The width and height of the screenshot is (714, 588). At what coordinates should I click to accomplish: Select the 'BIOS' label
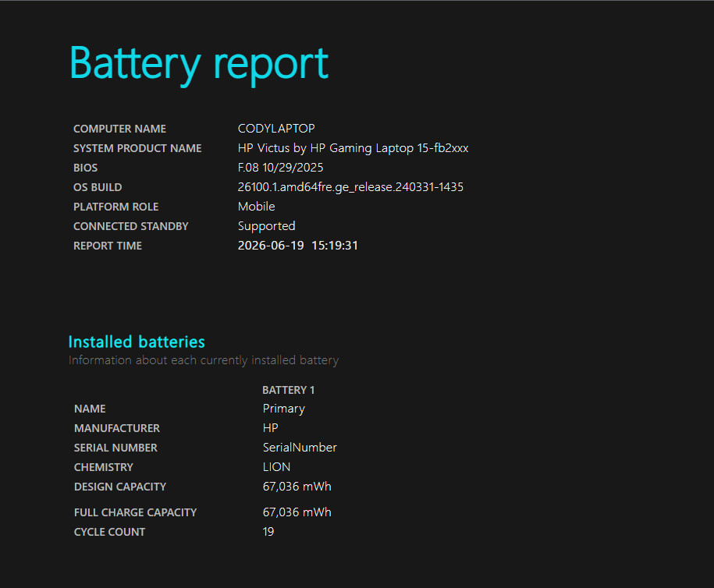coord(86,168)
